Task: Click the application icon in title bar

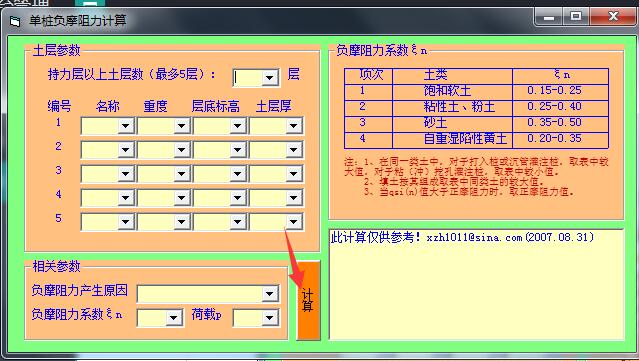Action: (x=15, y=21)
